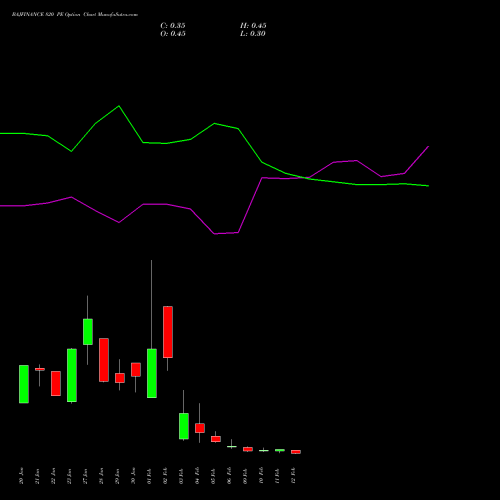500x500 pixels.
Task: Click the close value "C: 0.35"
Action: [x=173, y=26]
